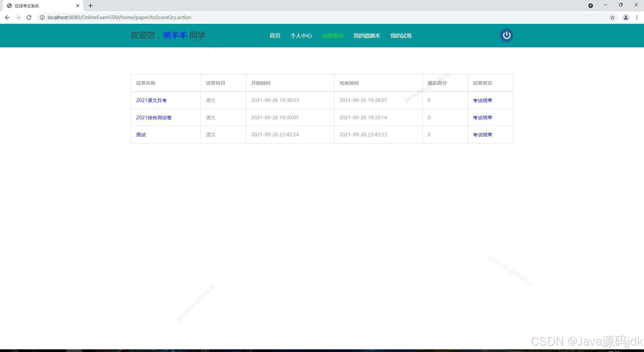Click 考试结束 for 2021语文月考 row
The width and height of the screenshot is (644, 352).
[x=482, y=100]
